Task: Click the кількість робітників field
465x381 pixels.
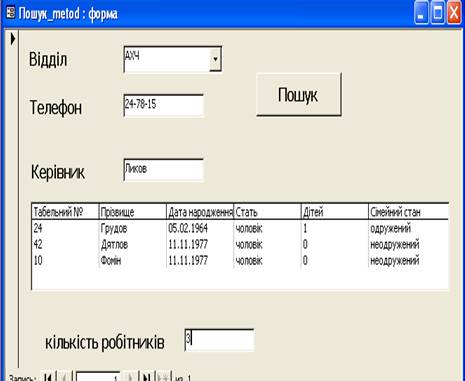Action: pyautogui.click(x=219, y=340)
